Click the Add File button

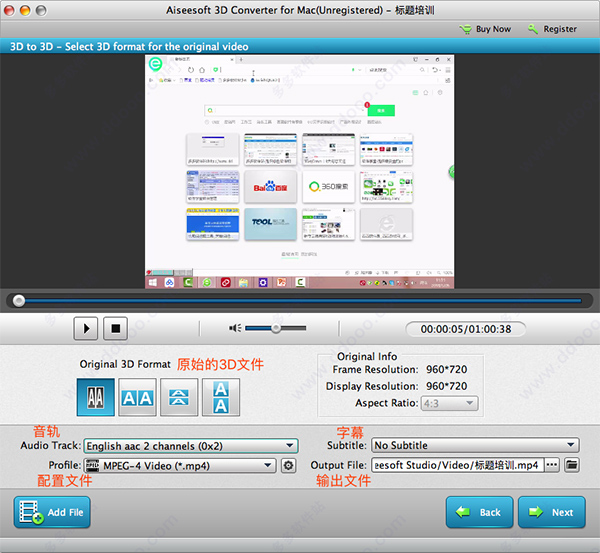(52, 512)
